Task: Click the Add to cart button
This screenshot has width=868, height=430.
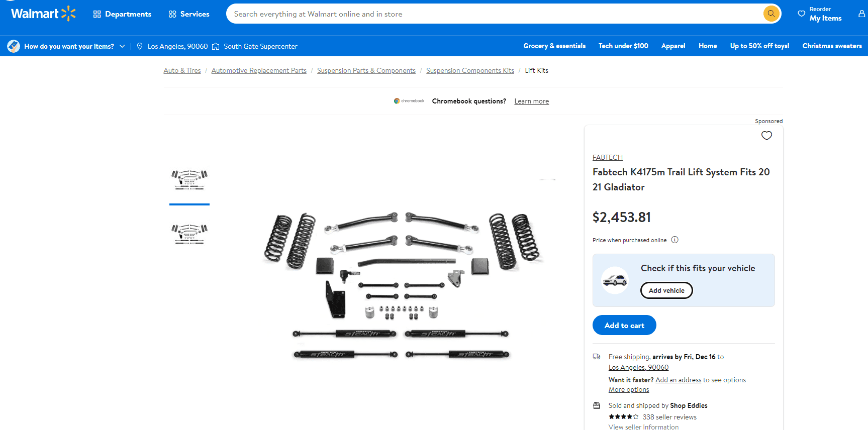Action: (x=624, y=325)
